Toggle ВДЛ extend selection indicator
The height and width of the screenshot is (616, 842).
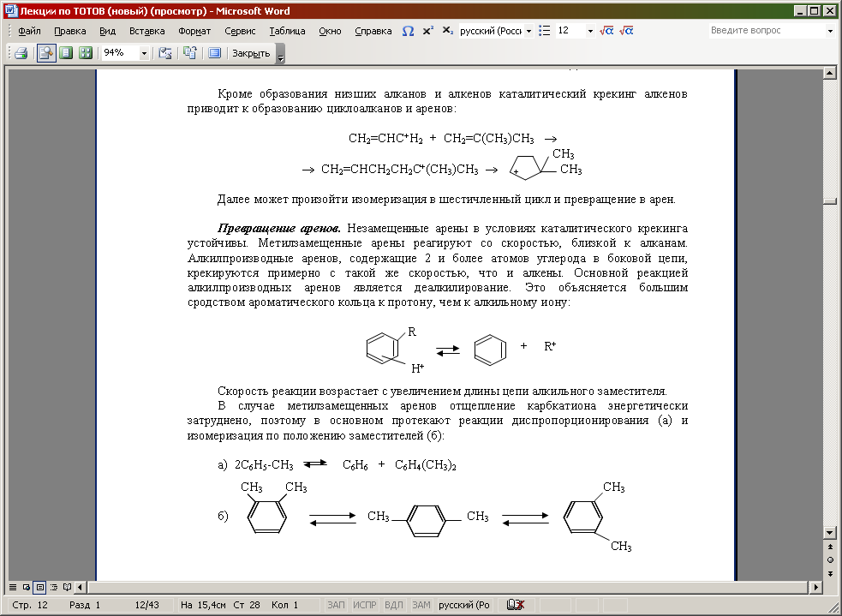pyautogui.click(x=394, y=605)
